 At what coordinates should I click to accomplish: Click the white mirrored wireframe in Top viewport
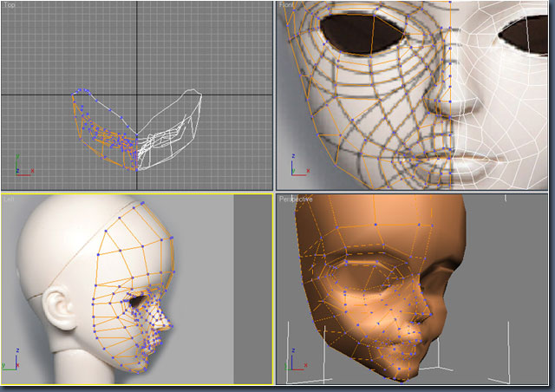(x=169, y=131)
